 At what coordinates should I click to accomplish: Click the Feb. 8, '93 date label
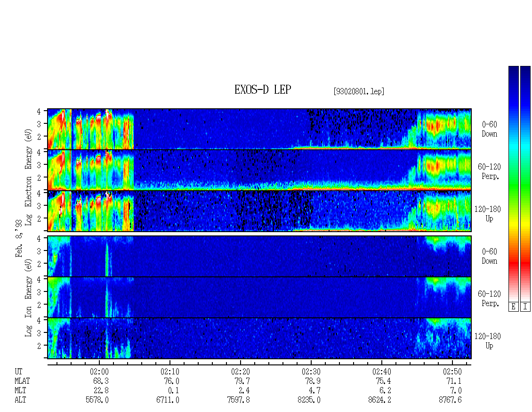point(19,238)
